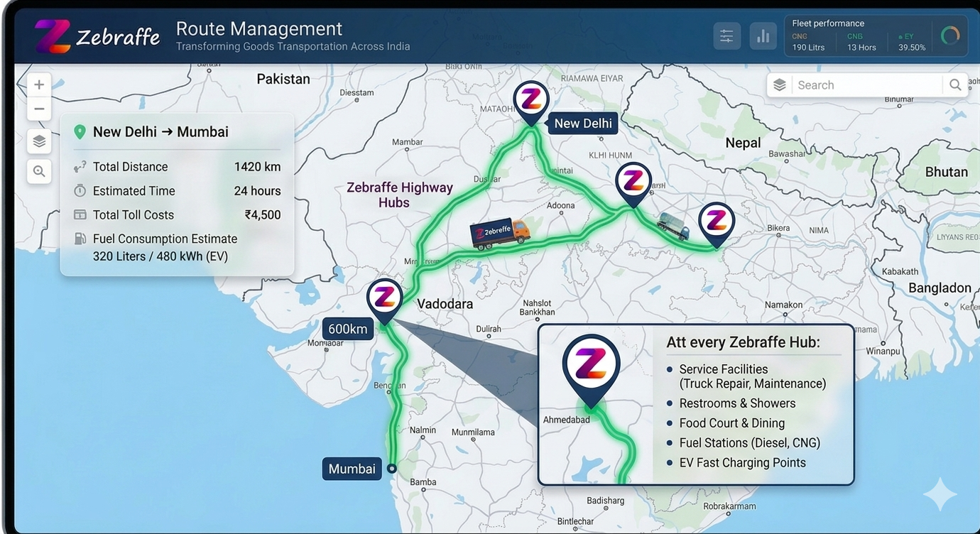Click the Fleet performance heading
Image resolution: width=980 pixels, height=534 pixels.
tap(828, 23)
